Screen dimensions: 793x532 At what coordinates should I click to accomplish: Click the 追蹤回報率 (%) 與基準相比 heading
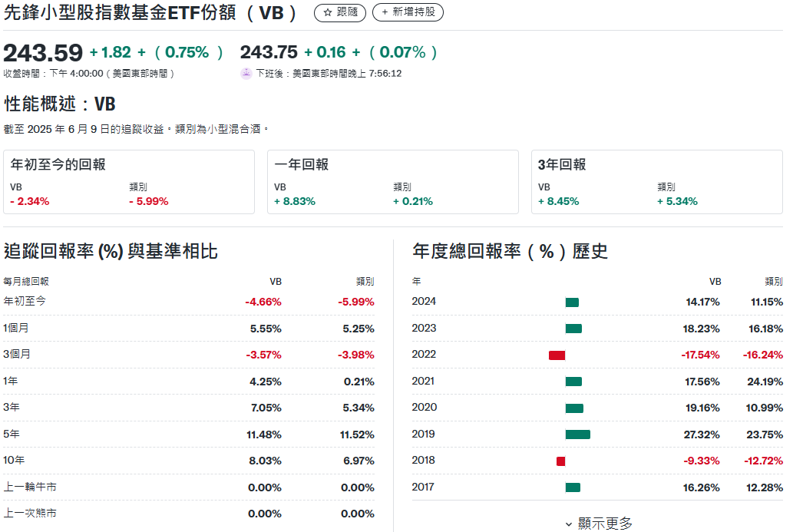(111, 251)
